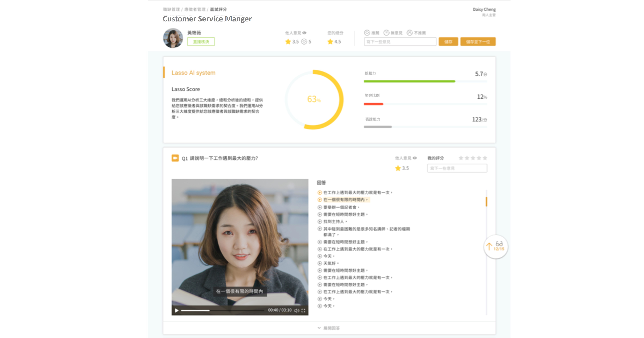Click the 面試評分 breadcrumb
The image size is (644, 338).
[x=218, y=9]
